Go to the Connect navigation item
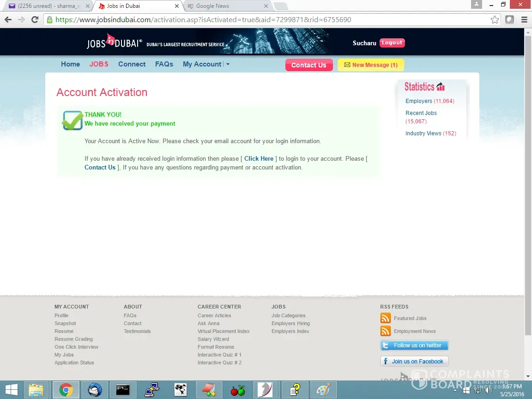Viewport: 532px width, 399px height. pos(132,64)
